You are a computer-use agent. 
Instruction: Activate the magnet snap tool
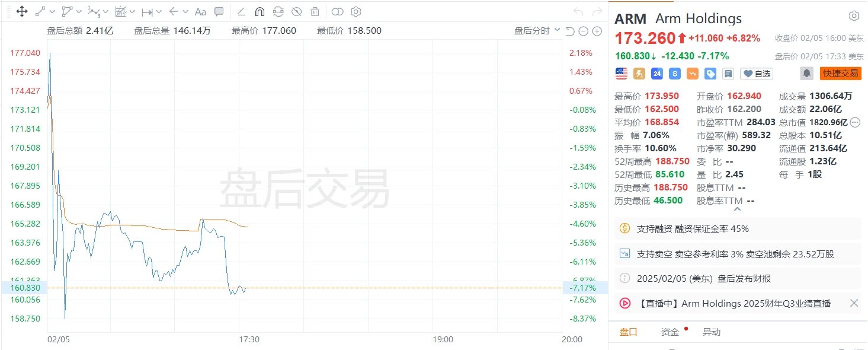point(260,11)
